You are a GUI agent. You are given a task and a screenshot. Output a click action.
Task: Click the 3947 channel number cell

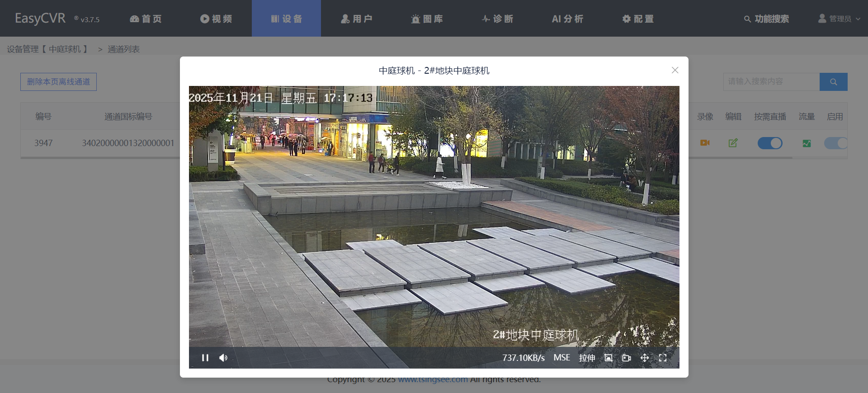click(43, 143)
